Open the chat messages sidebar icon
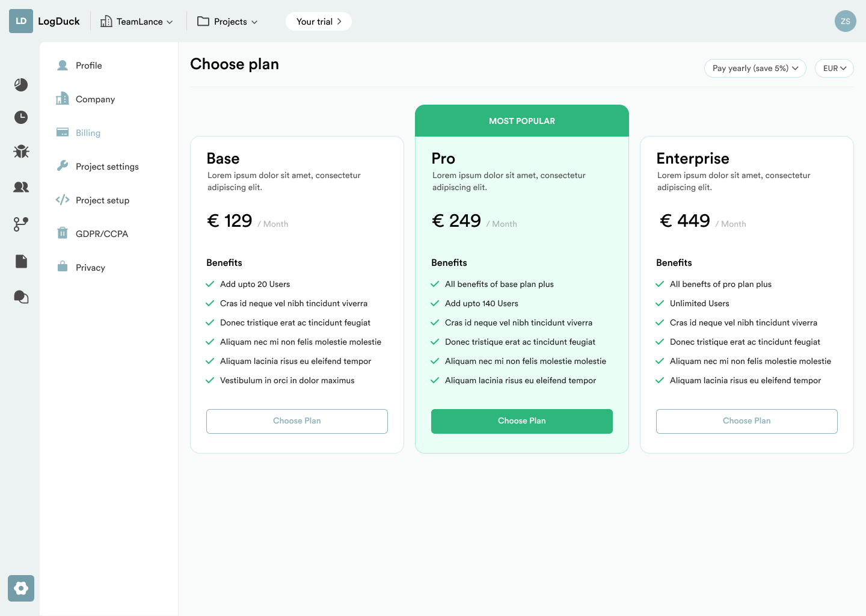The height and width of the screenshot is (616, 866). click(x=21, y=297)
